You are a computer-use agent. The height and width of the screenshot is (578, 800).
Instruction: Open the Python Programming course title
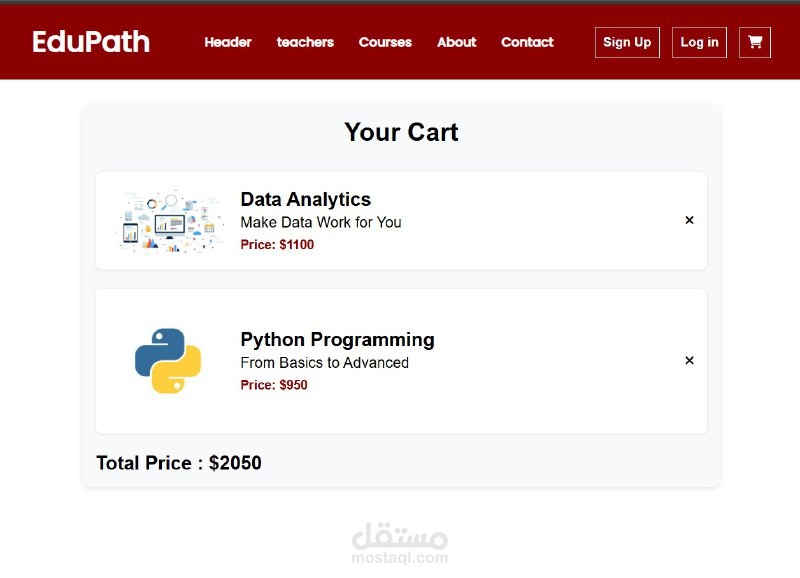tap(337, 339)
